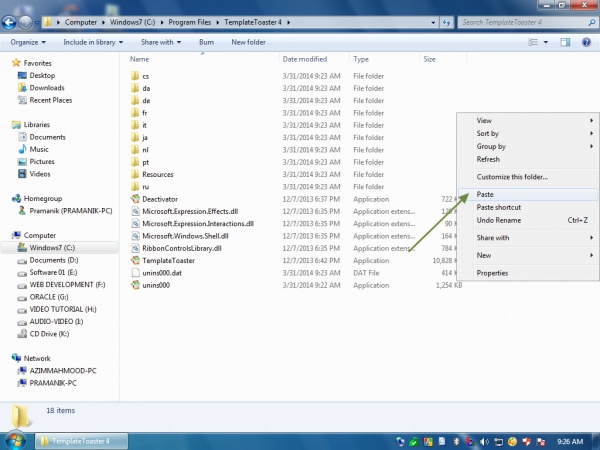
Task: Open the View submenu in context menu
Action: (528, 120)
